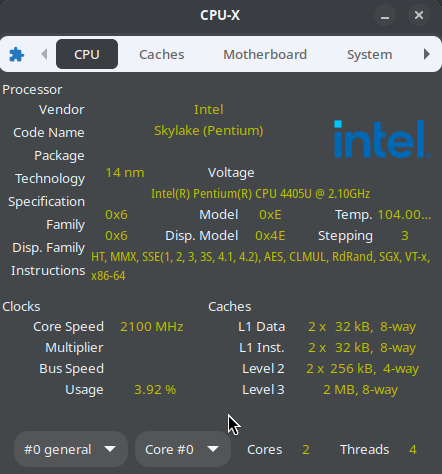Screen dimensions: 442x474
Task: Click the Temp. value 104.00
Action: coord(404,215)
